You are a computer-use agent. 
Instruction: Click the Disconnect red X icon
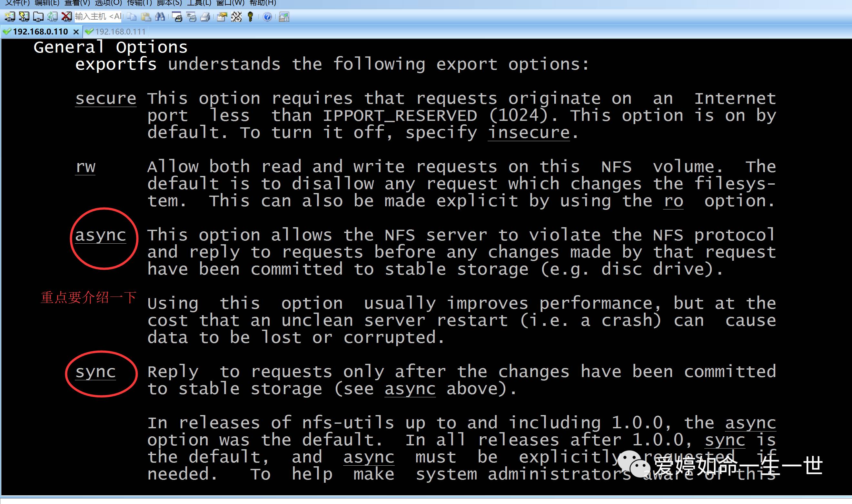click(x=67, y=16)
